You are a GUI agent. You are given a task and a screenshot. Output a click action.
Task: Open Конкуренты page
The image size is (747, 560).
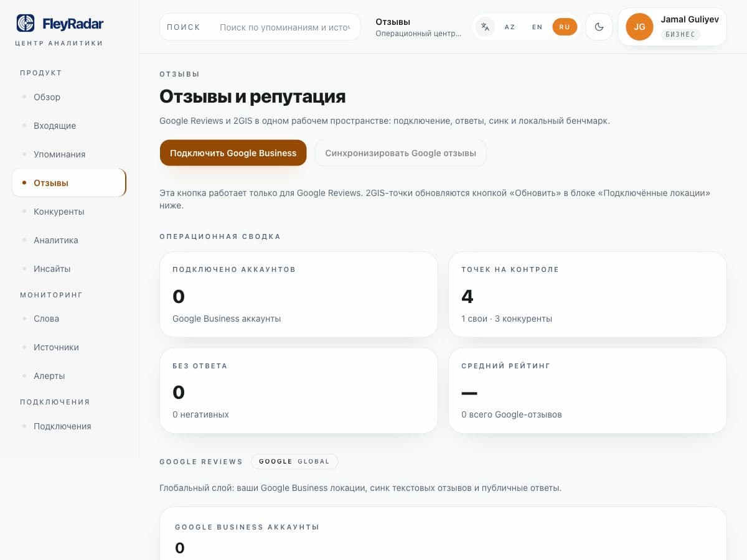click(x=69, y=212)
